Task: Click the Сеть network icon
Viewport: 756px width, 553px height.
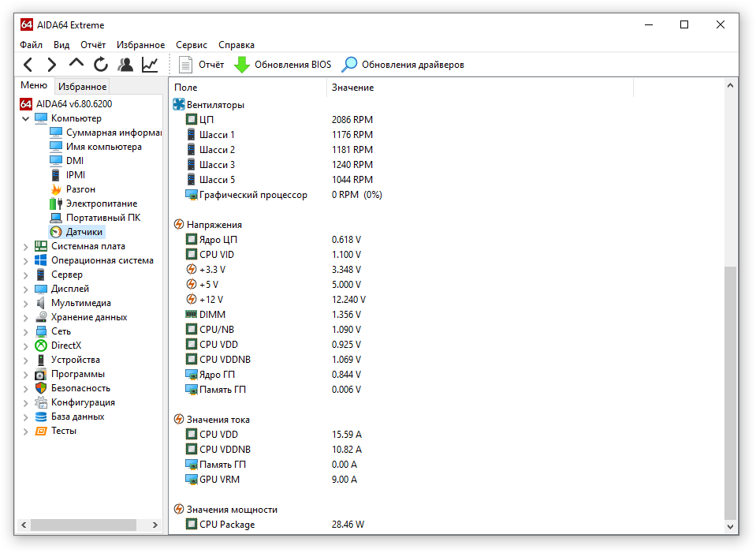Action: pyautogui.click(x=40, y=331)
